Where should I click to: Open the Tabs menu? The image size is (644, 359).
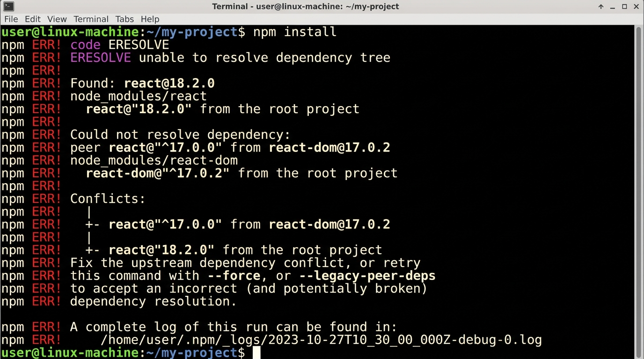click(x=124, y=19)
